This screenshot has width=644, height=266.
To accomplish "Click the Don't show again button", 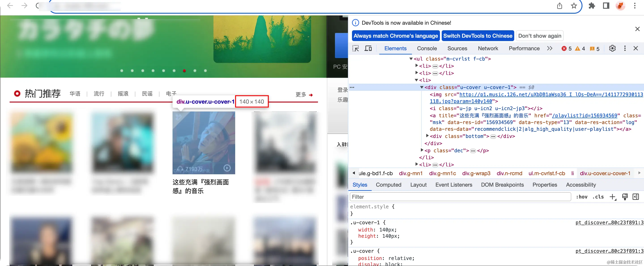I will [x=540, y=36].
